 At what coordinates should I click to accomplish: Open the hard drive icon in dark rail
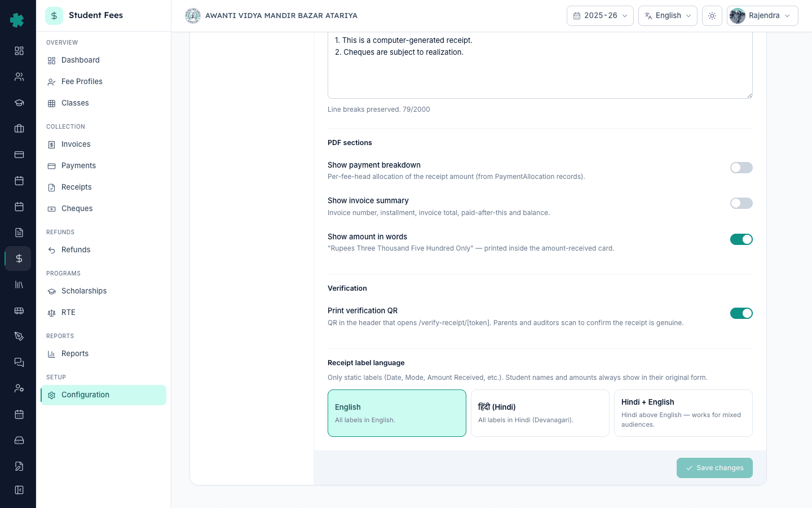[19, 440]
